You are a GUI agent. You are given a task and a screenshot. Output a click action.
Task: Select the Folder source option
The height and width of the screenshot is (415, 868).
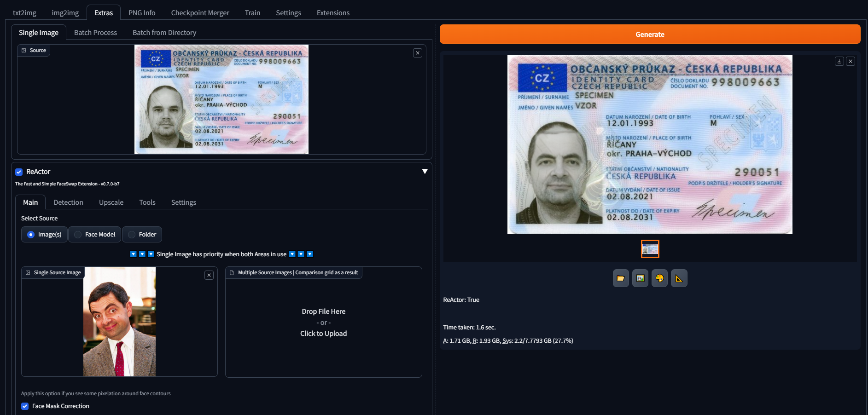coord(142,235)
